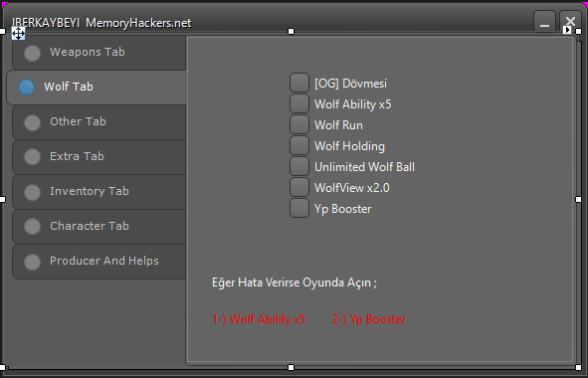Tick the Wolf Ability x5 checkbox
The image size is (588, 378).
click(x=299, y=103)
